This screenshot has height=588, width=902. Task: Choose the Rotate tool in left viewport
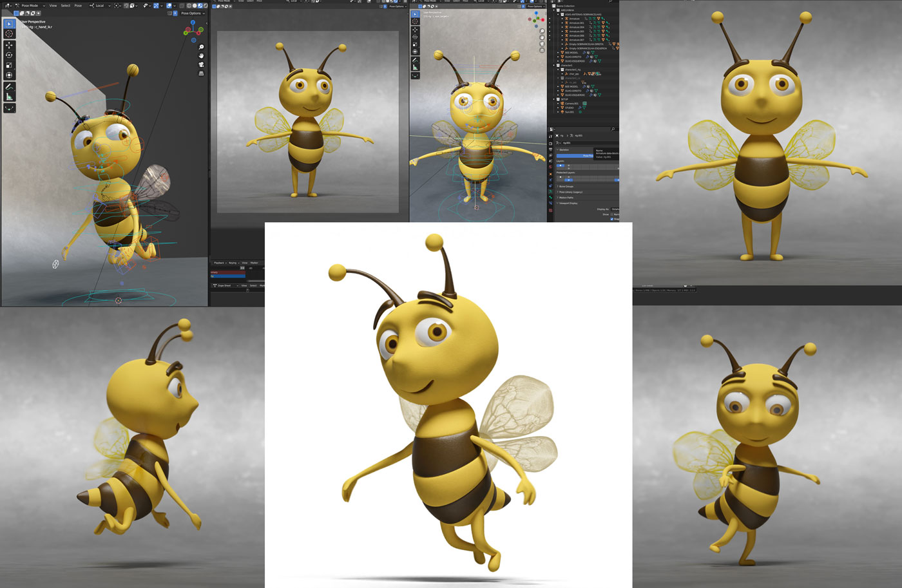(x=9, y=55)
